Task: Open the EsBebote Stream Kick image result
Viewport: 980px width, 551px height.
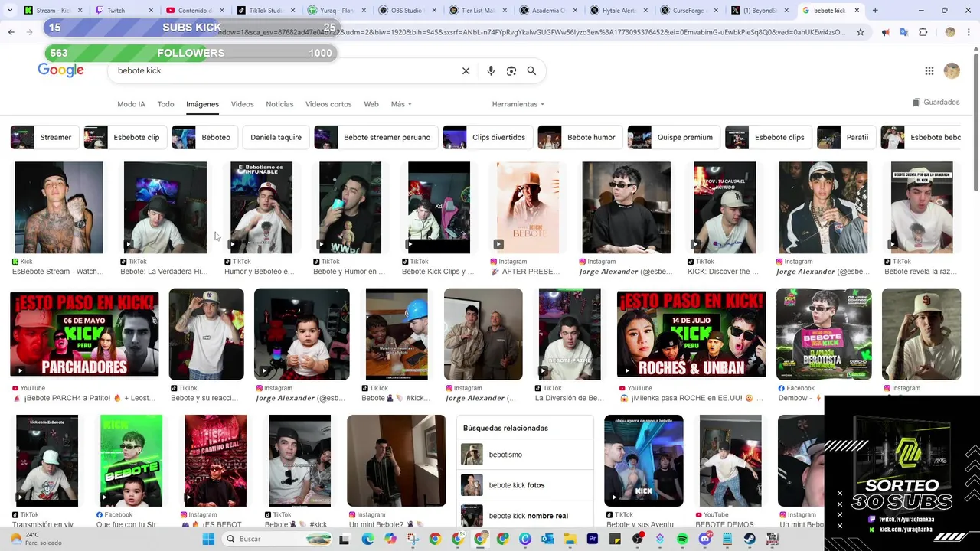Action: pos(58,207)
